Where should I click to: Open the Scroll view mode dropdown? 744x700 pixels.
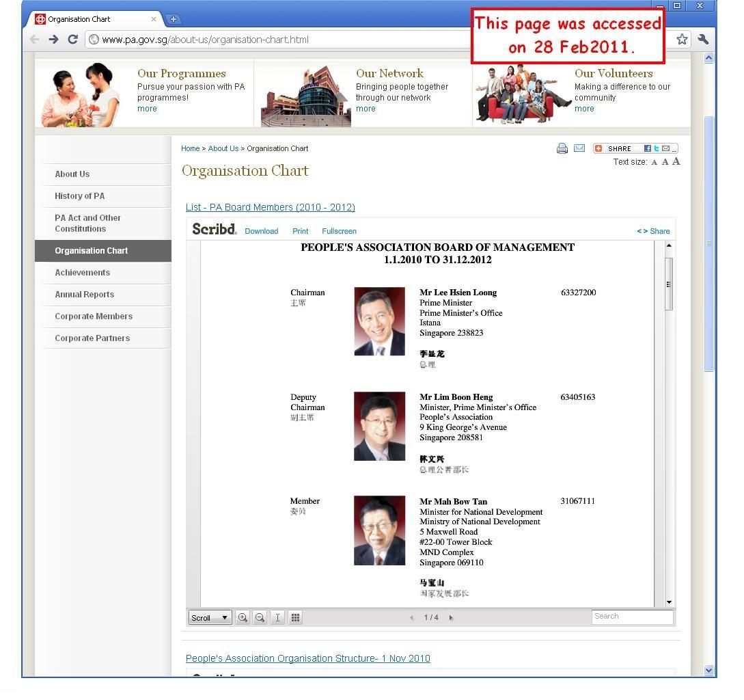(x=210, y=617)
